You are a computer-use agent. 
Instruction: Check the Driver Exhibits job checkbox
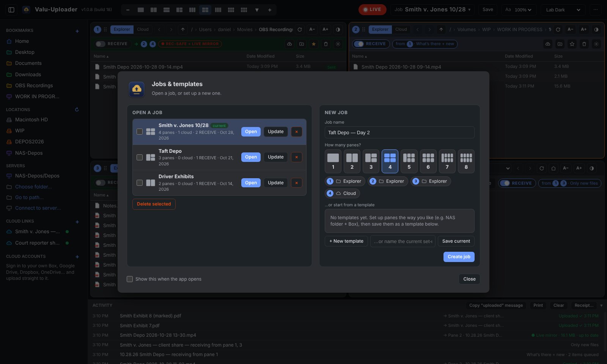140,183
